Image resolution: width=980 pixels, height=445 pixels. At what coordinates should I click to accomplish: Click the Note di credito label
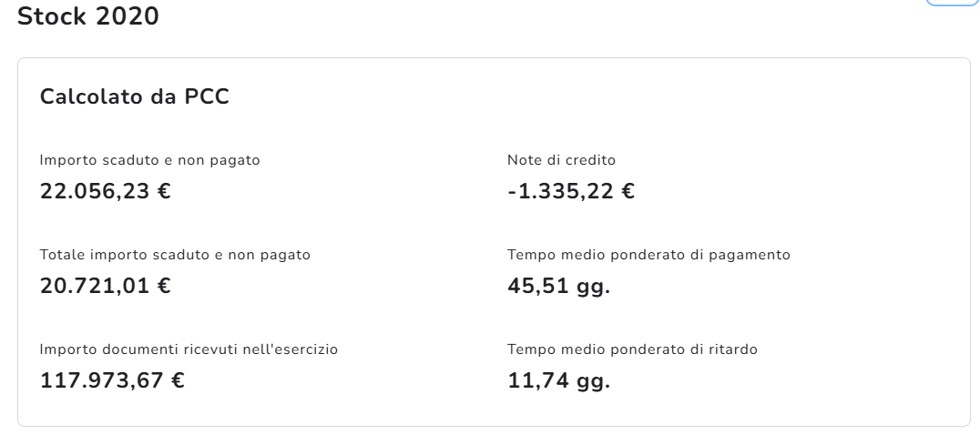(x=561, y=160)
